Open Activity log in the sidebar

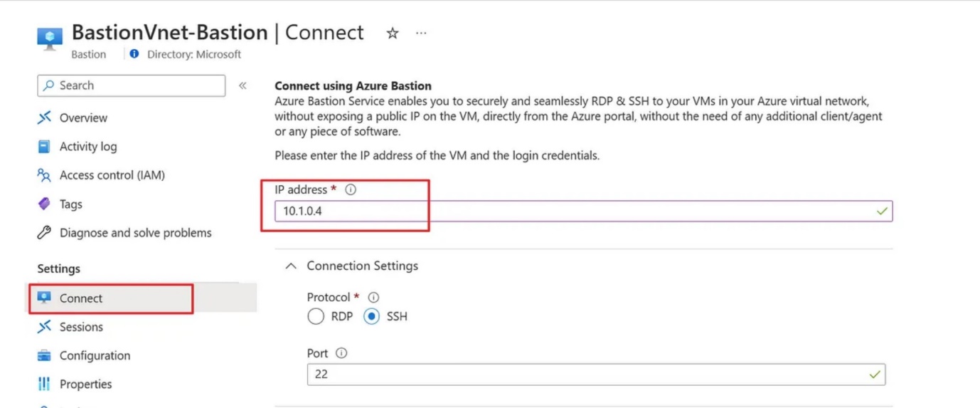(87, 147)
